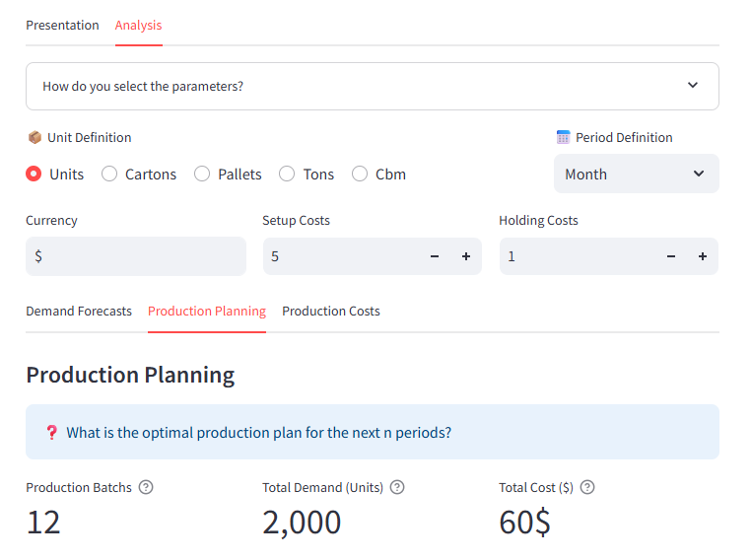Image resolution: width=751 pixels, height=560 pixels.
Task: Select the Cbm radio option
Action: pyautogui.click(x=360, y=175)
